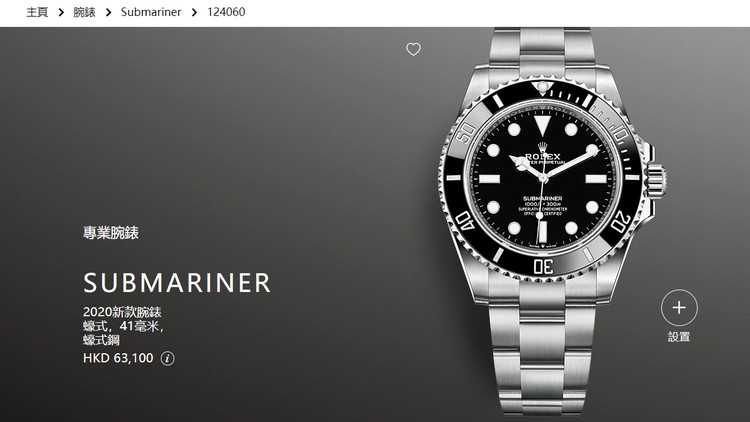Click the 2020新款腕錶 description line
This screenshot has width=750, height=422.
point(122,312)
